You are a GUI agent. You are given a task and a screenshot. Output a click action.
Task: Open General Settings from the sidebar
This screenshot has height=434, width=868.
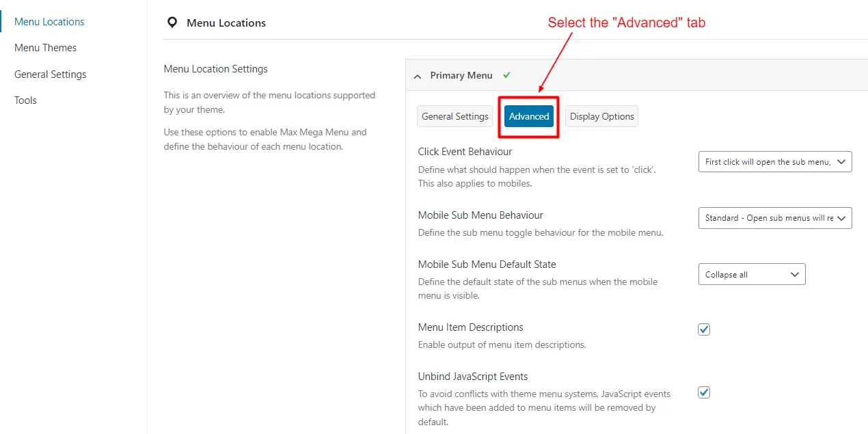[50, 74]
